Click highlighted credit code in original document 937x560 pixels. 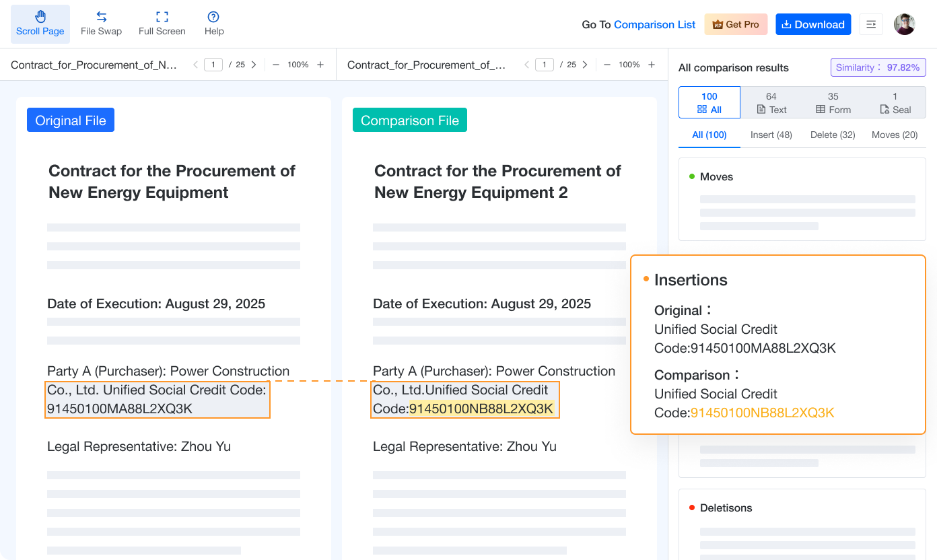pos(157,399)
